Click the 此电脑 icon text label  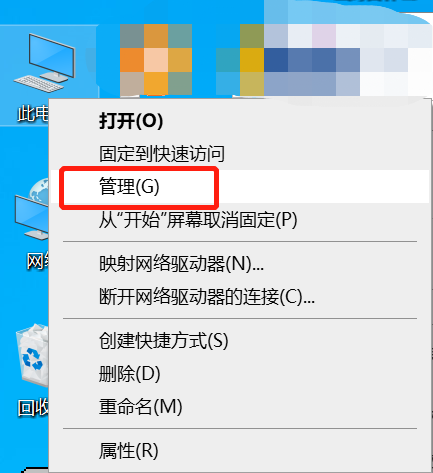coord(33,114)
